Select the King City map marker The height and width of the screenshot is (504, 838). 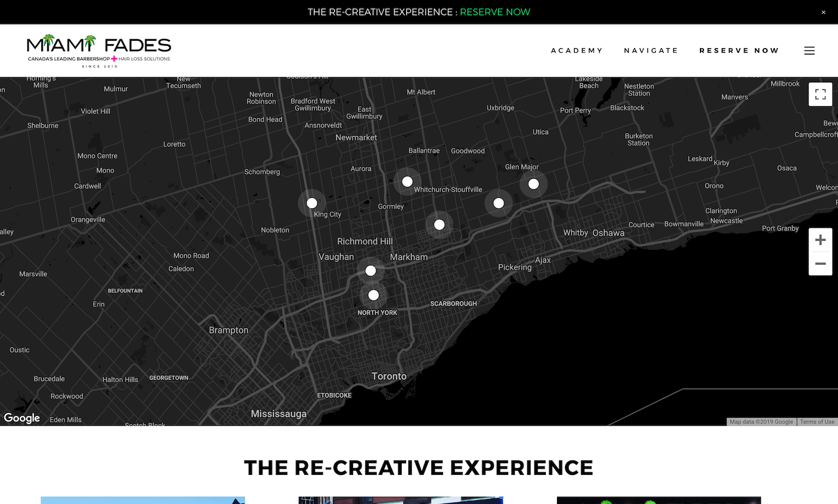coord(312,203)
